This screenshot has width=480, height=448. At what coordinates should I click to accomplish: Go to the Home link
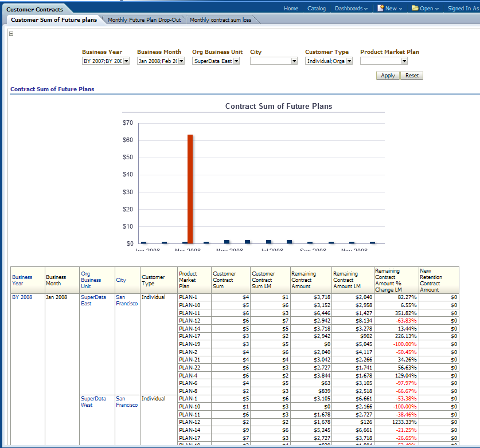[x=291, y=9]
